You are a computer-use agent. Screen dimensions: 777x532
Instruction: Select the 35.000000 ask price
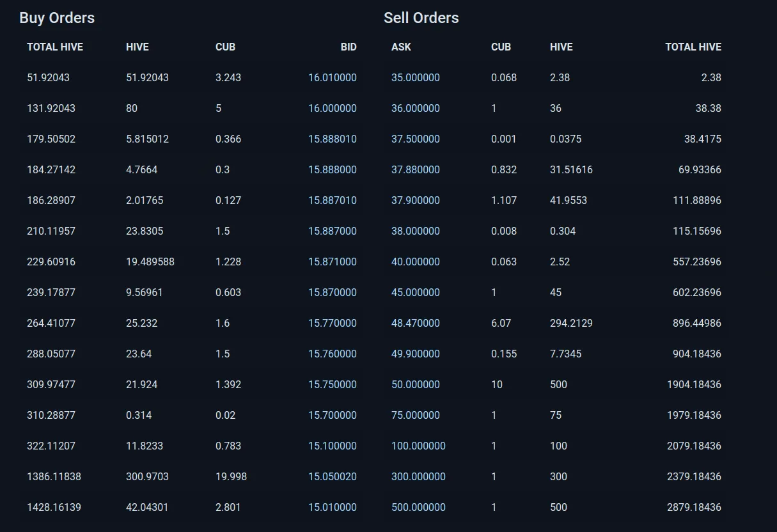416,77
